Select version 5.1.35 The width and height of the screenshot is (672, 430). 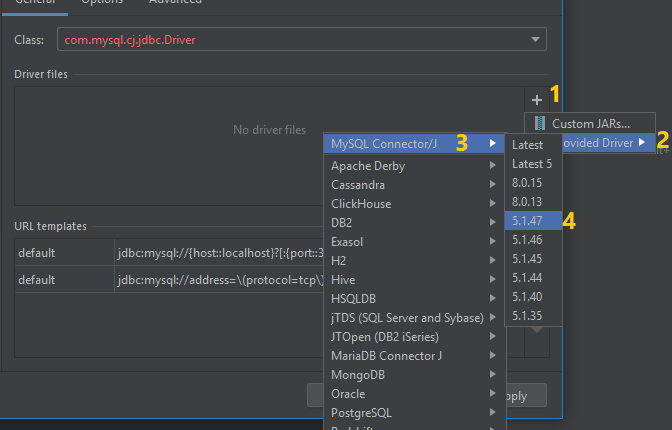(x=533, y=316)
